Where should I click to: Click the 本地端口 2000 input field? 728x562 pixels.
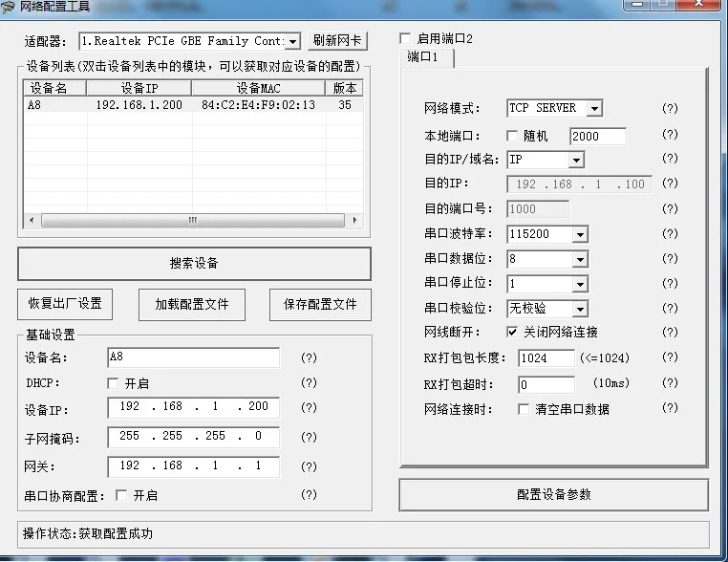598,137
